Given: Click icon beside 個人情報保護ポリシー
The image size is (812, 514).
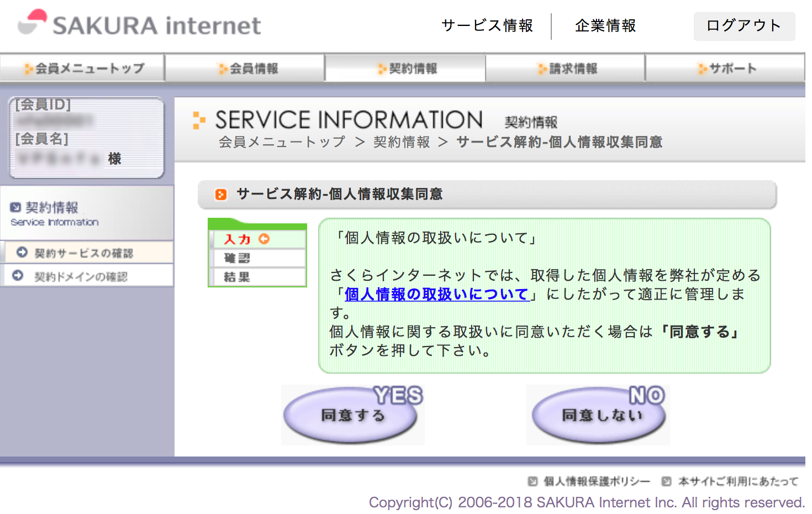Looking at the screenshot, I should tap(532, 481).
